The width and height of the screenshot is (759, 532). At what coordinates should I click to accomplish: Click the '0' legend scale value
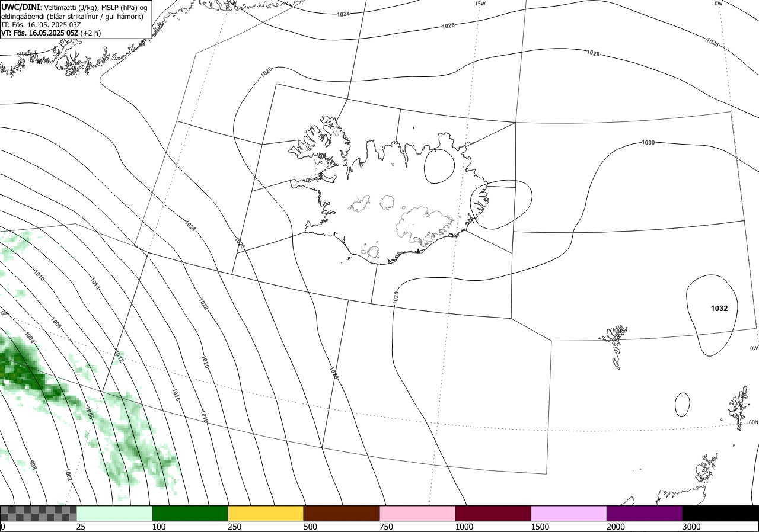pos(3,527)
